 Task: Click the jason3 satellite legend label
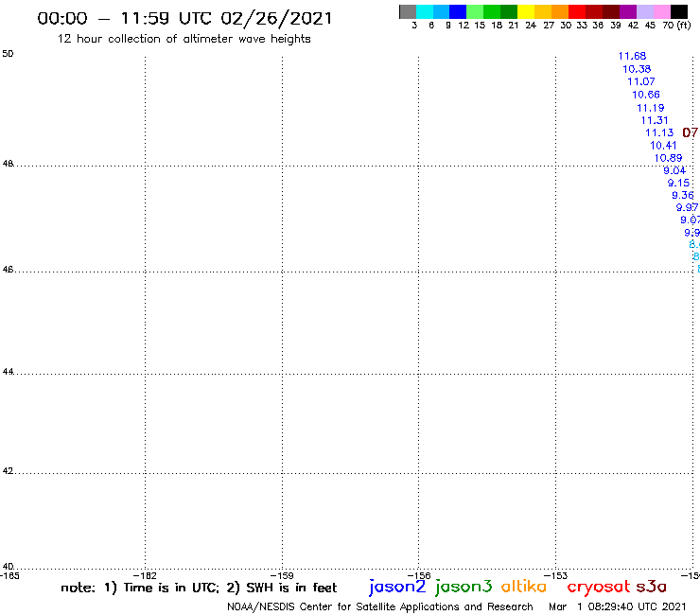464,587
